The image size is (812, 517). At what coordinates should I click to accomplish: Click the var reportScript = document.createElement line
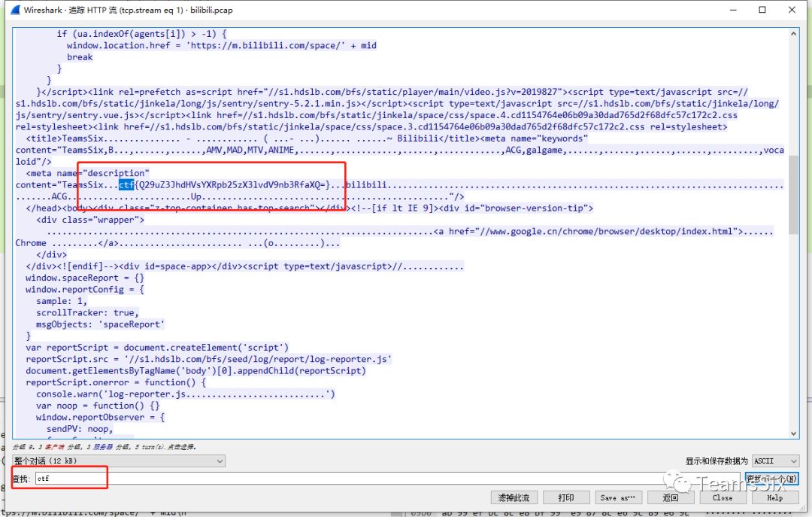click(157, 348)
